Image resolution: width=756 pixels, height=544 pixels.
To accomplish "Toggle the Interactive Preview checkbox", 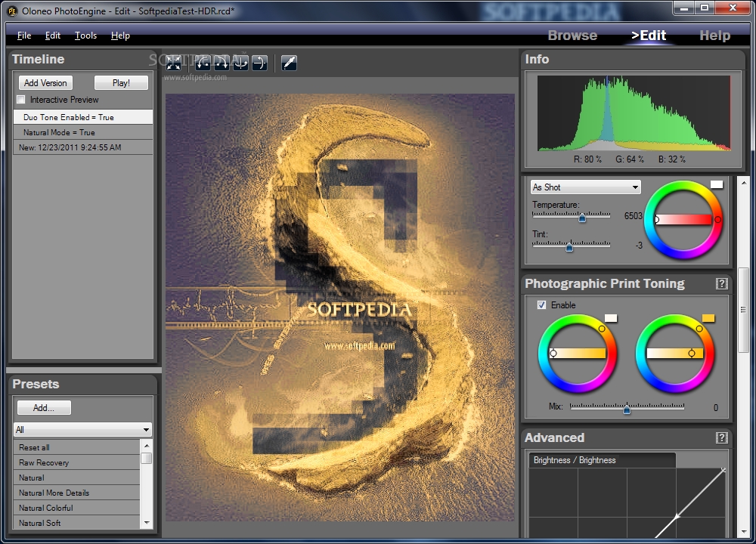I will (20, 100).
